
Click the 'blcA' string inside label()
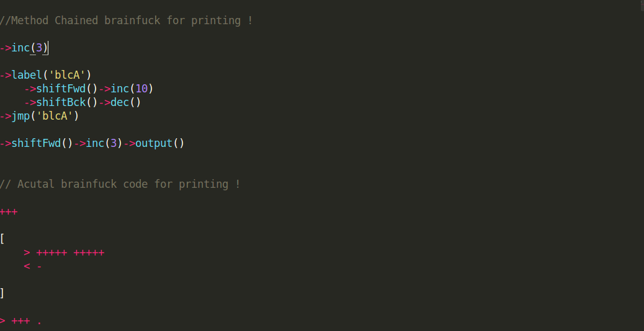67,75
